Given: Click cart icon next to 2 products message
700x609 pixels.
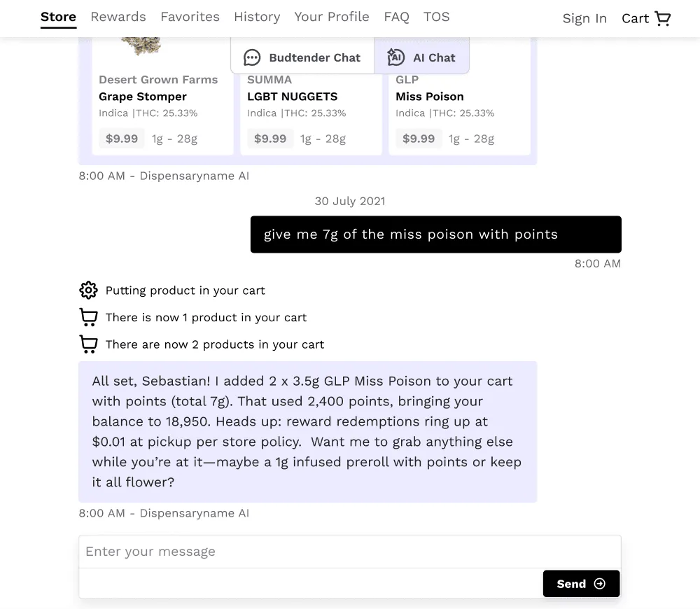Looking at the screenshot, I should [88, 344].
